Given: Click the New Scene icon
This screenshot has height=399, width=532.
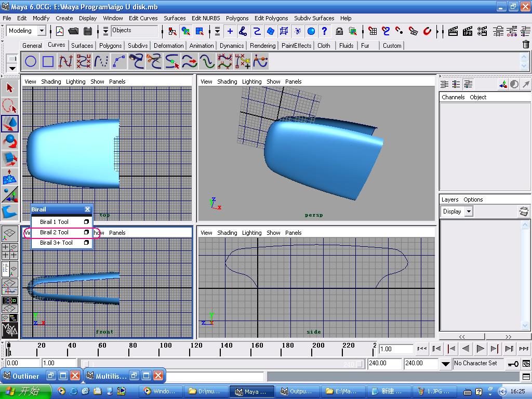Looking at the screenshot, I should click(60, 31).
